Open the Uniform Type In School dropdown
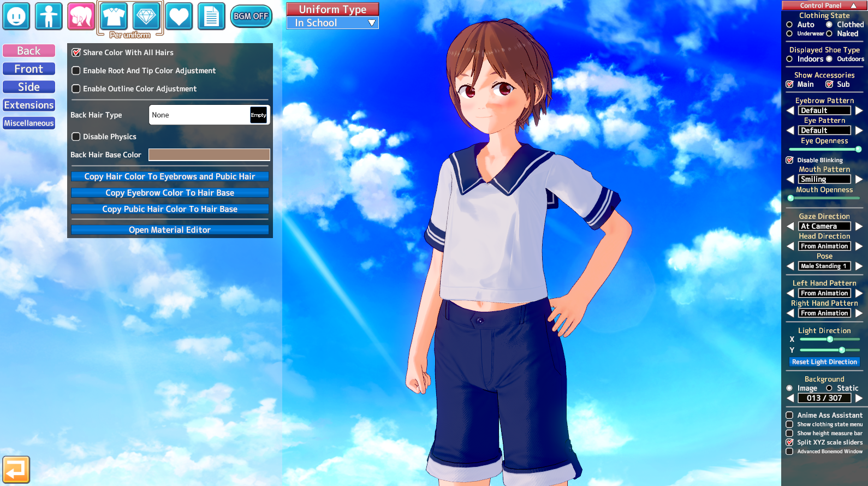868x486 pixels. click(332, 23)
